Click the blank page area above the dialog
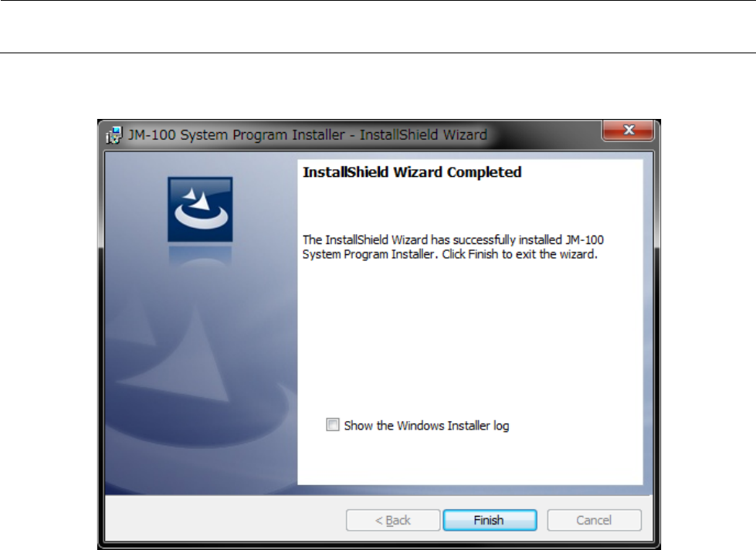Screen dimensions: 756x550 pyautogui.click(x=378, y=86)
